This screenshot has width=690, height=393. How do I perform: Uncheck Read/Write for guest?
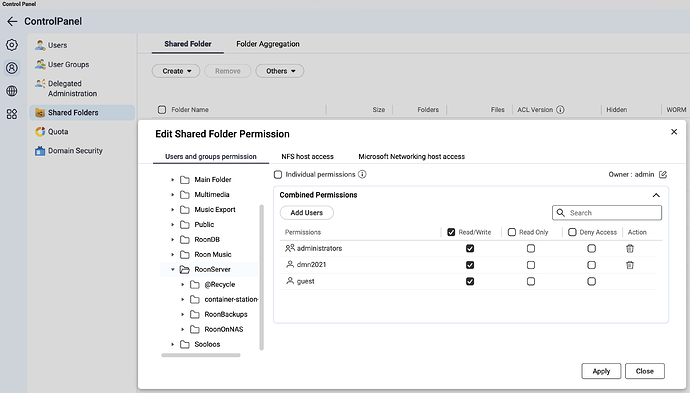pyautogui.click(x=470, y=281)
